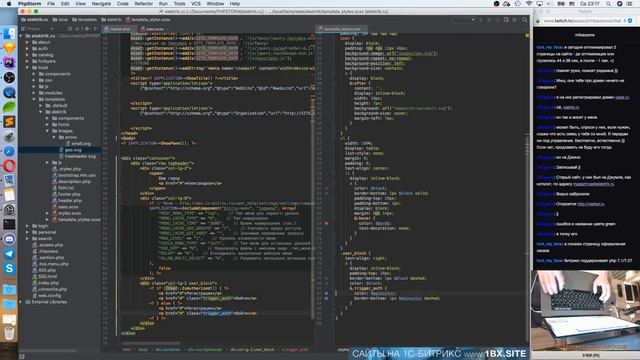
Task: Open Notes from the dock
Action: pos(9,195)
